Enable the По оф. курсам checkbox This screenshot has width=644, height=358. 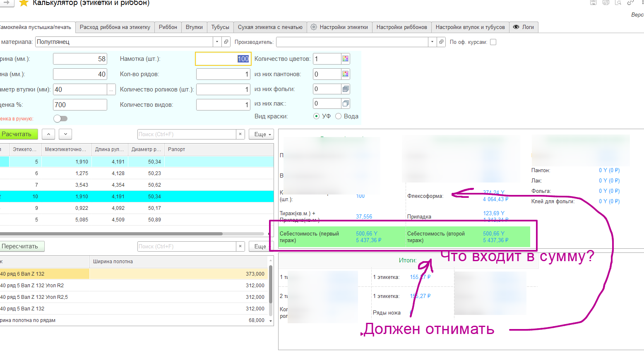(x=493, y=42)
